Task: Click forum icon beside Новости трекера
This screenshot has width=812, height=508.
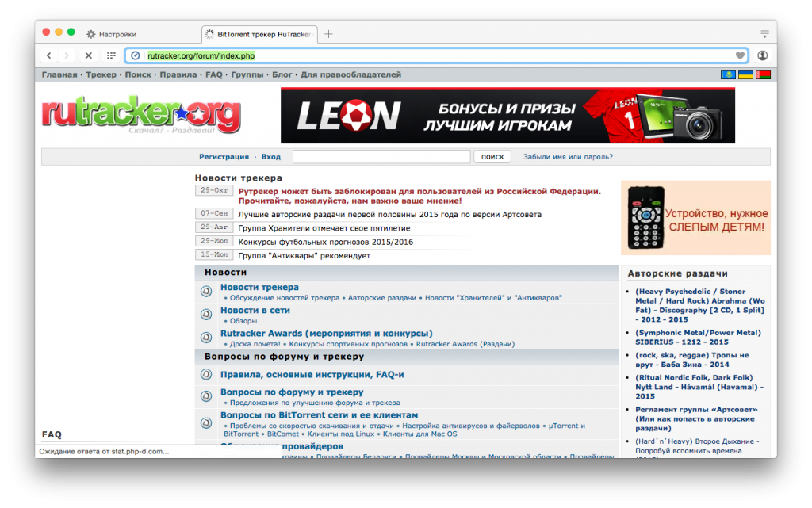Action: [x=206, y=291]
